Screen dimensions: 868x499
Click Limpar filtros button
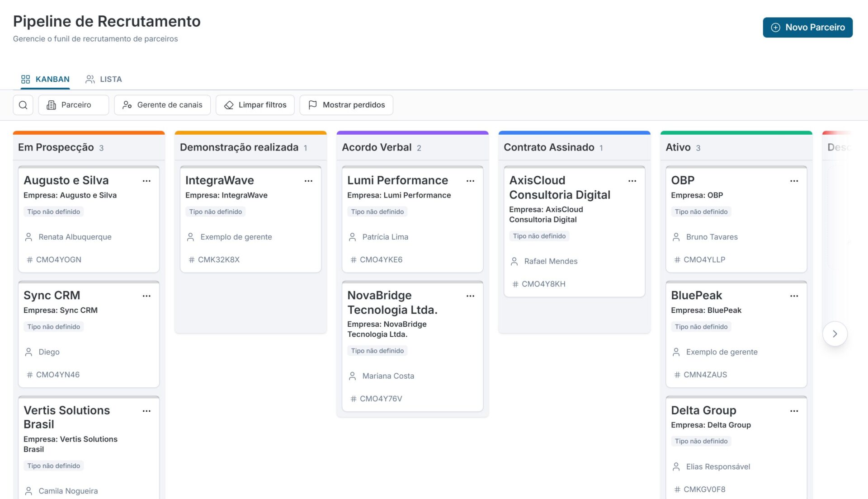(x=255, y=105)
